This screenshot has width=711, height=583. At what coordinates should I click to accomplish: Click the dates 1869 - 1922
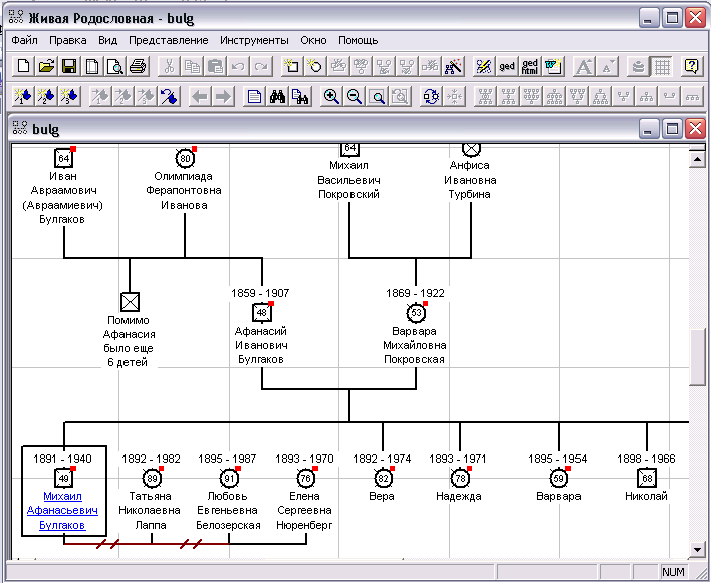click(x=415, y=293)
